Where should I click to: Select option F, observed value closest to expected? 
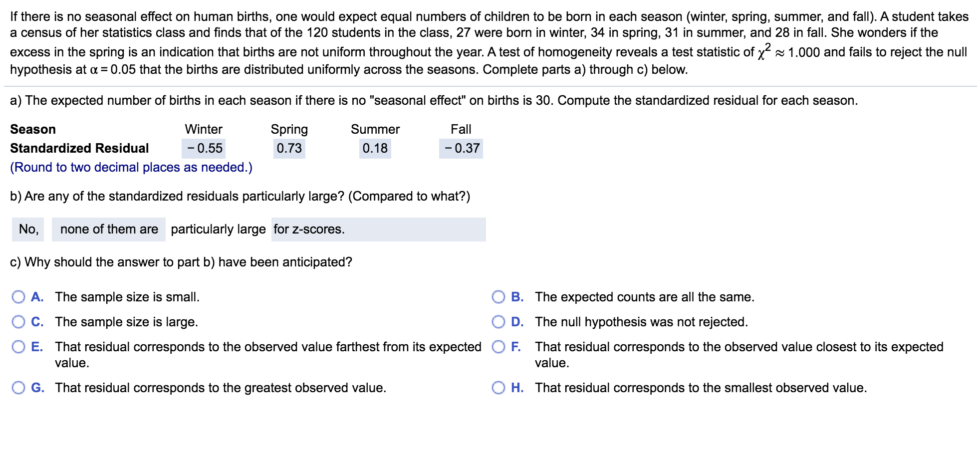tap(498, 347)
